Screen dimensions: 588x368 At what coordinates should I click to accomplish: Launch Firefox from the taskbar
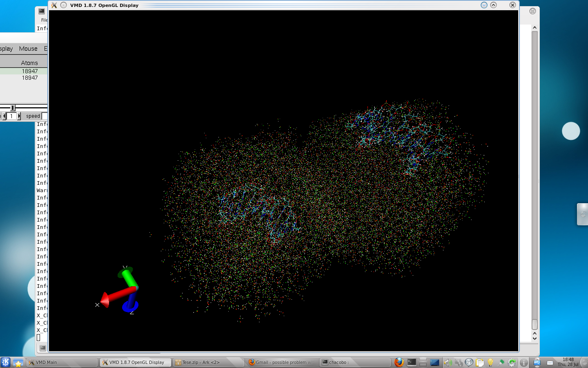(x=399, y=362)
